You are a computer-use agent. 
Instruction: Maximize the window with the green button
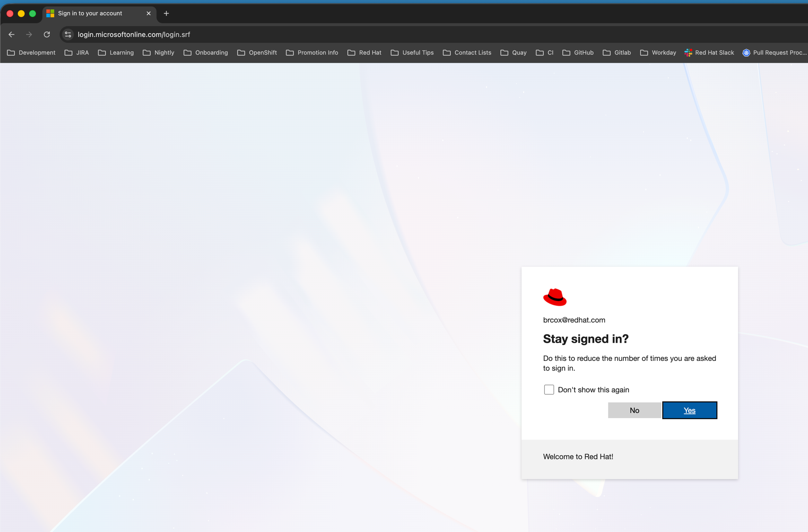pos(33,13)
